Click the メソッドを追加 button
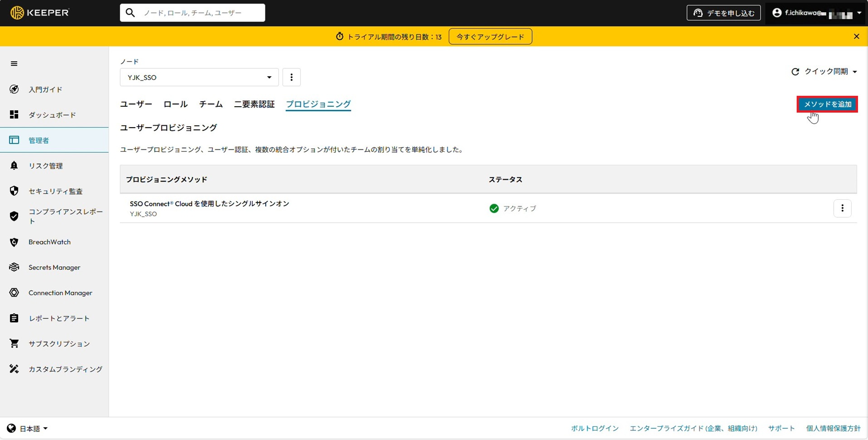Viewport: 868px width, 440px height. click(827, 104)
